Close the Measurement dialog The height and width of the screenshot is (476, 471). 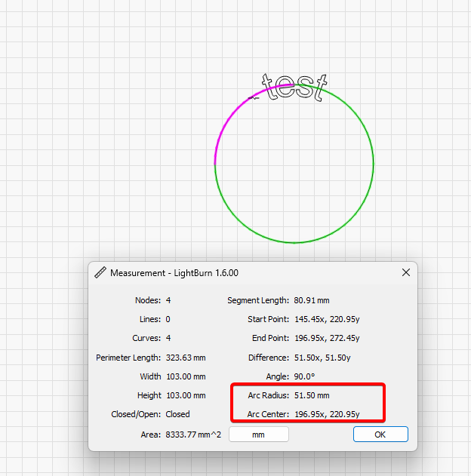pyautogui.click(x=406, y=272)
